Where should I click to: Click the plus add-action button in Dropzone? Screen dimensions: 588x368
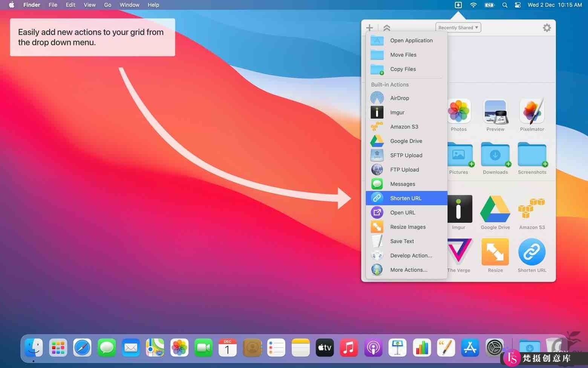pyautogui.click(x=369, y=28)
